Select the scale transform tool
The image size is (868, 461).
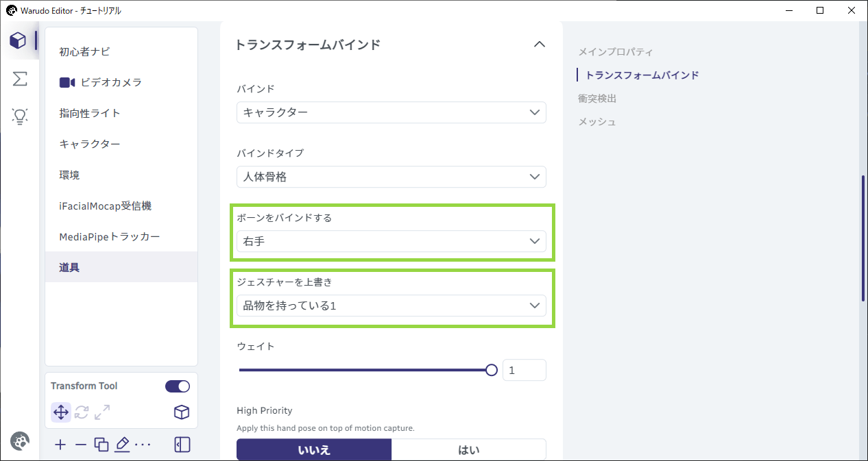tap(102, 412)
